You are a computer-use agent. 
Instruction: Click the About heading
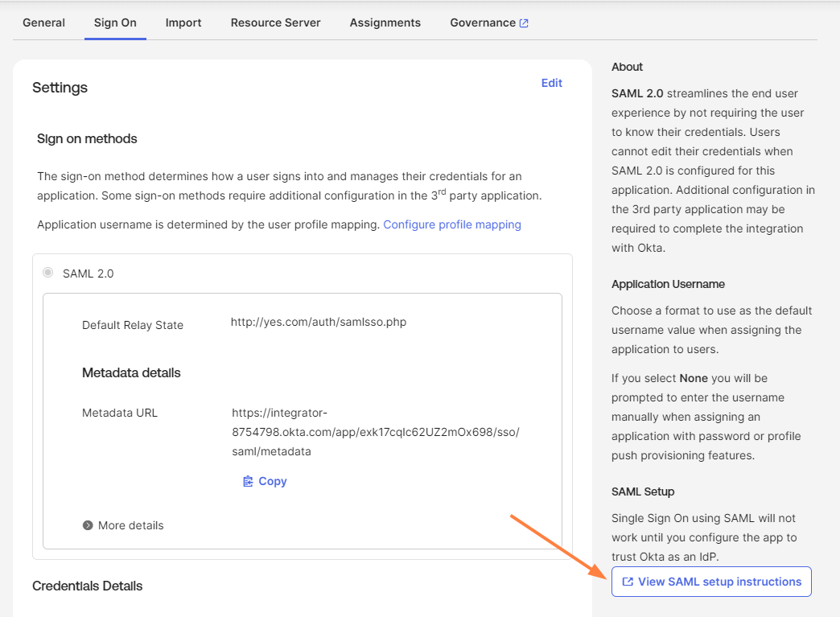click(627, 67)
